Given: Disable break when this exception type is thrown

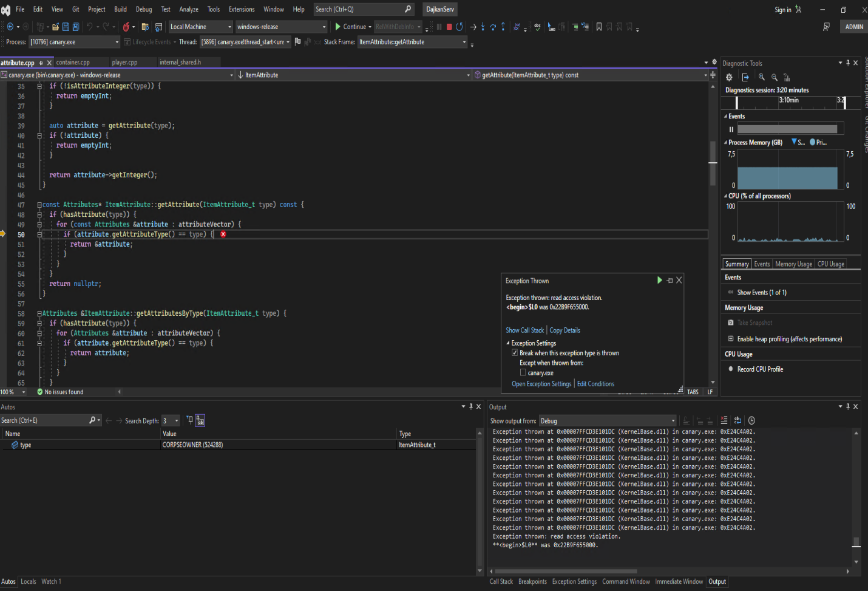Looking at the screenshot, I should pyautogui.click(x=515, y=353).
